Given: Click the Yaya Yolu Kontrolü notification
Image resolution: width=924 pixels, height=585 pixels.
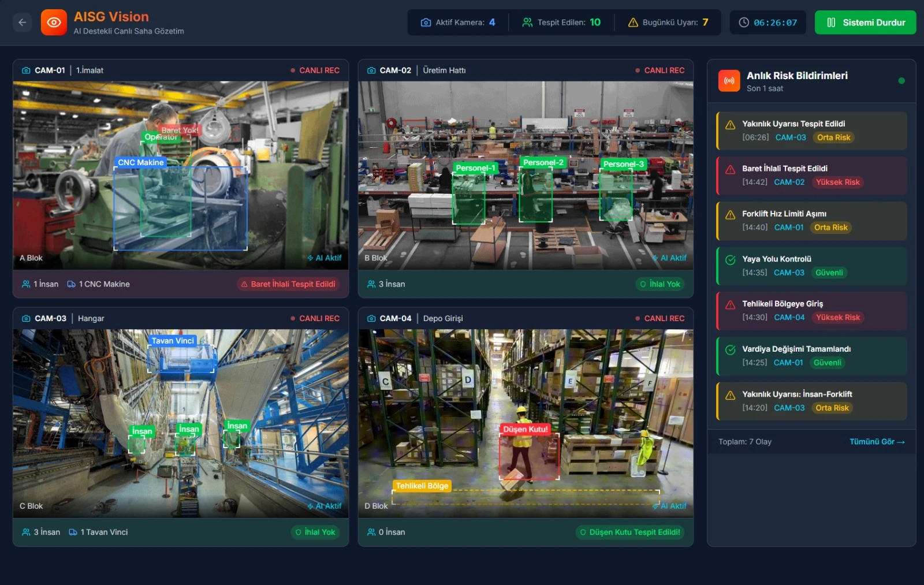Looking at the screenshot, I should pyautogui.click(x=811, y=266).
